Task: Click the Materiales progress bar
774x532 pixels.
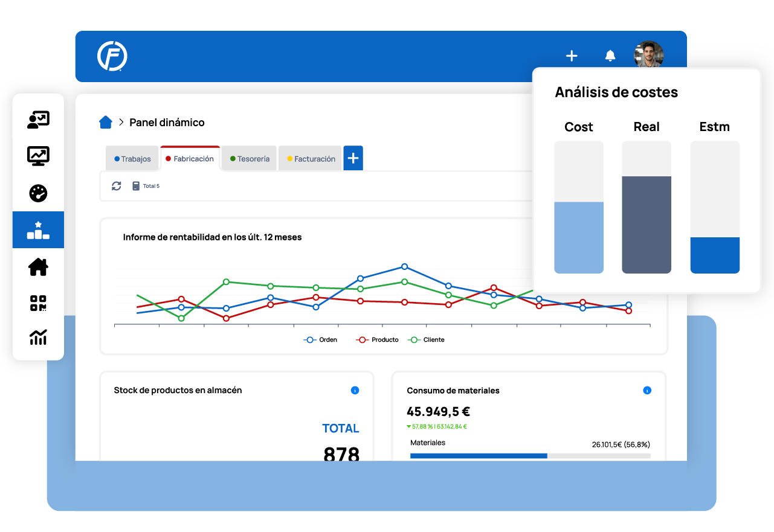Action: pyautogui.click(x=530, y=456)
